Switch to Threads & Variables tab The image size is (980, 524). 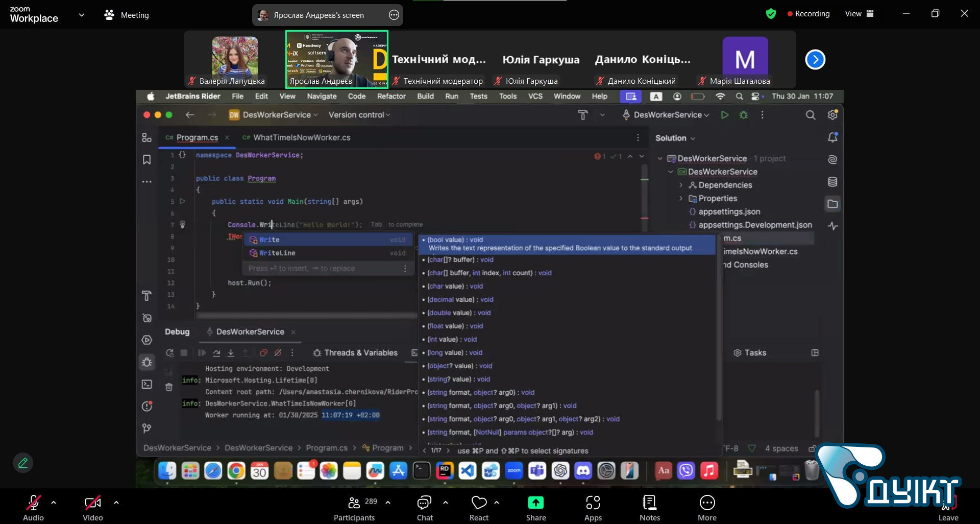[355, 353]
